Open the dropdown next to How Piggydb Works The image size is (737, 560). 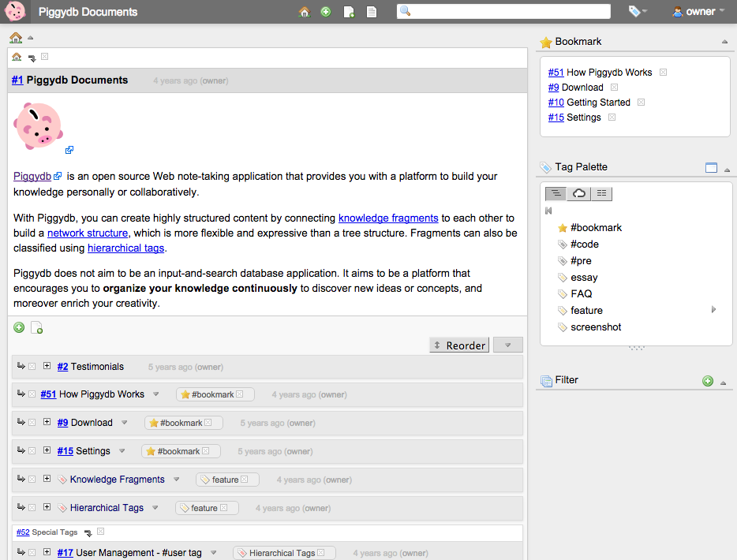tap(156, 394)
